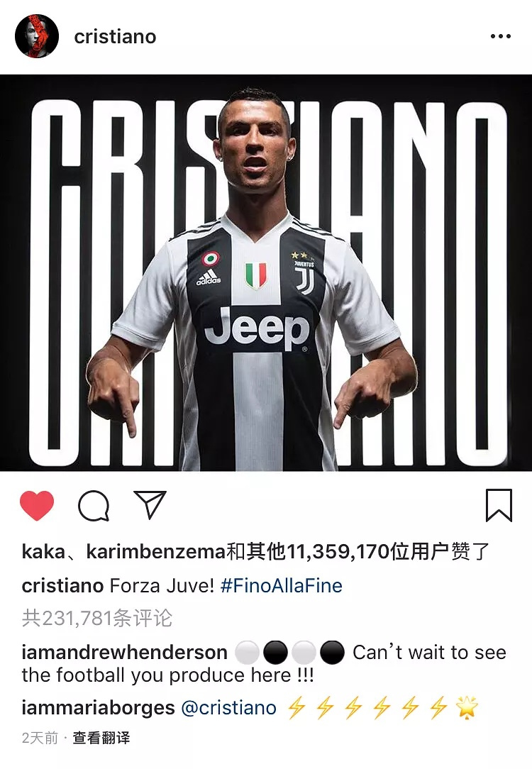The image size is (532, 769).
Task: Tap the comment speech bubble icon
Action: (94, 506)
